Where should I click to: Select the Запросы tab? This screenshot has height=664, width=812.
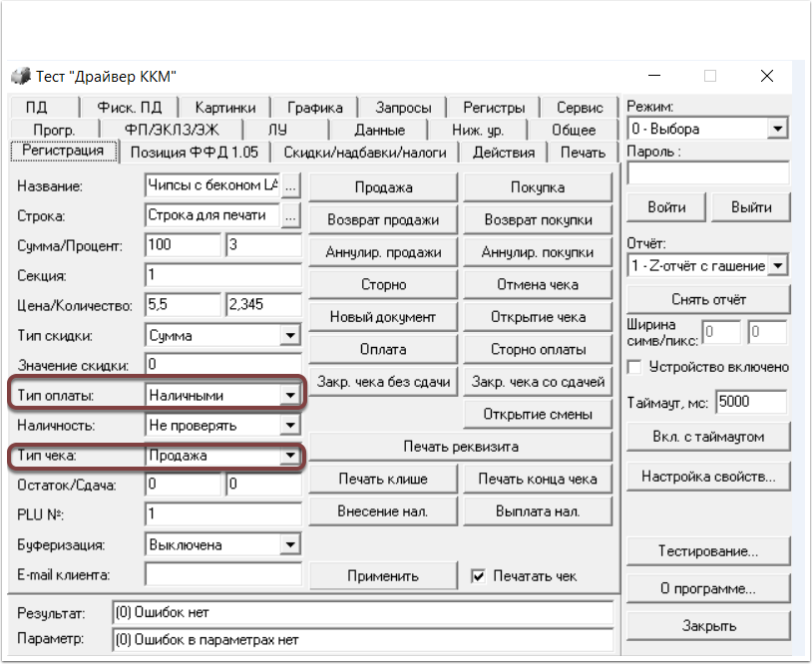[403, 107]
